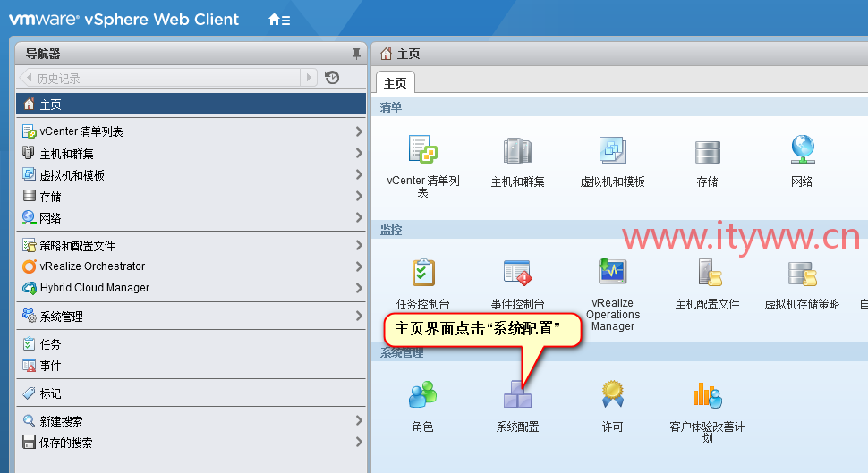
Task: Open 主机配置文件 icon
Action: click(x=709, y=272)
